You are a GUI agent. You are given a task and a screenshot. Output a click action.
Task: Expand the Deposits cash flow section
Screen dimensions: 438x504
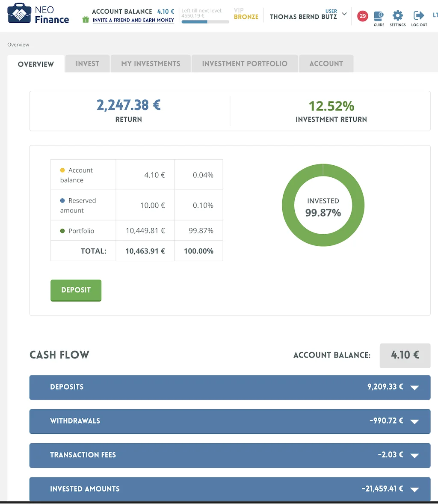pos(414,388)
